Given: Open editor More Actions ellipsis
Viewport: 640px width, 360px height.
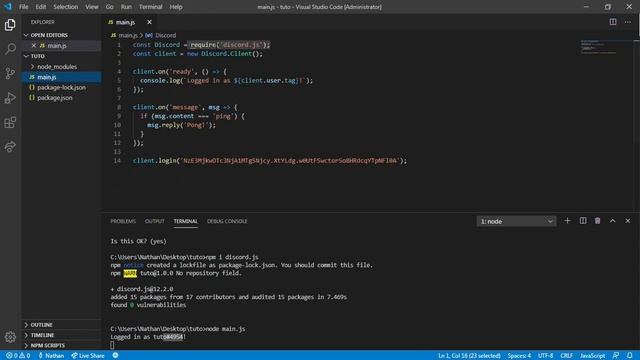Looking at the screenshot, I should click(x=628, y=22).
